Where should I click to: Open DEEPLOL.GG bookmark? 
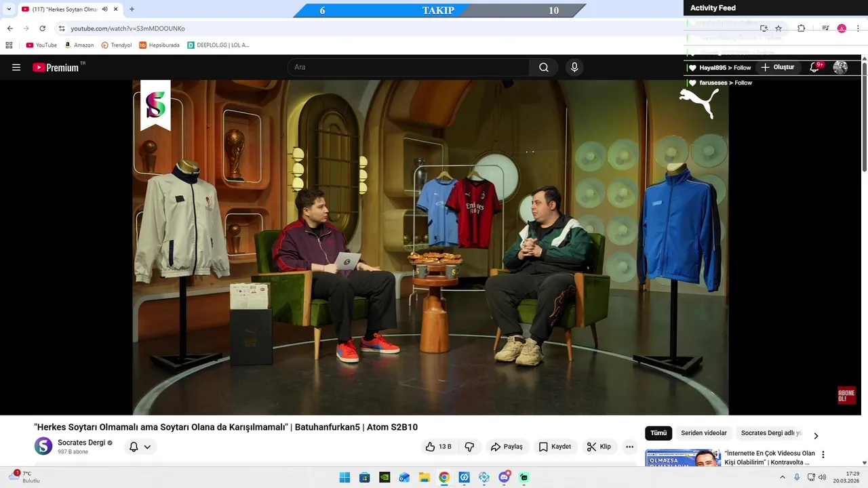(218, 45)
